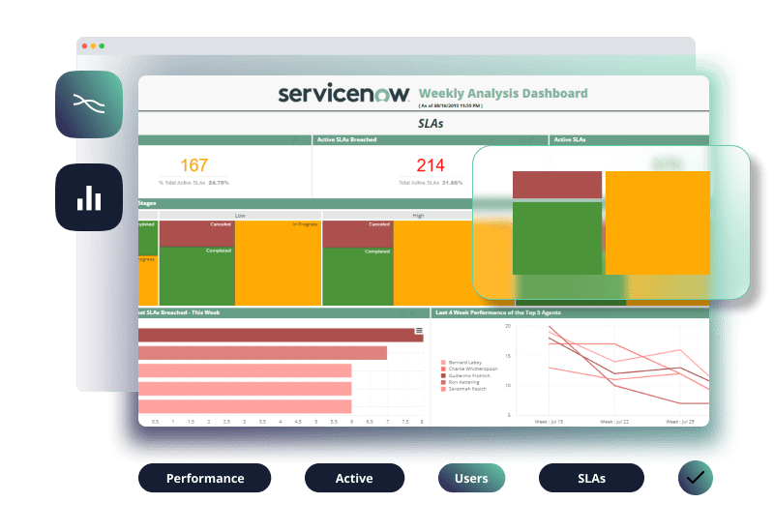
Task: Toggle the Charlie Whitherspoon legend entry
Action: [469, 369]
